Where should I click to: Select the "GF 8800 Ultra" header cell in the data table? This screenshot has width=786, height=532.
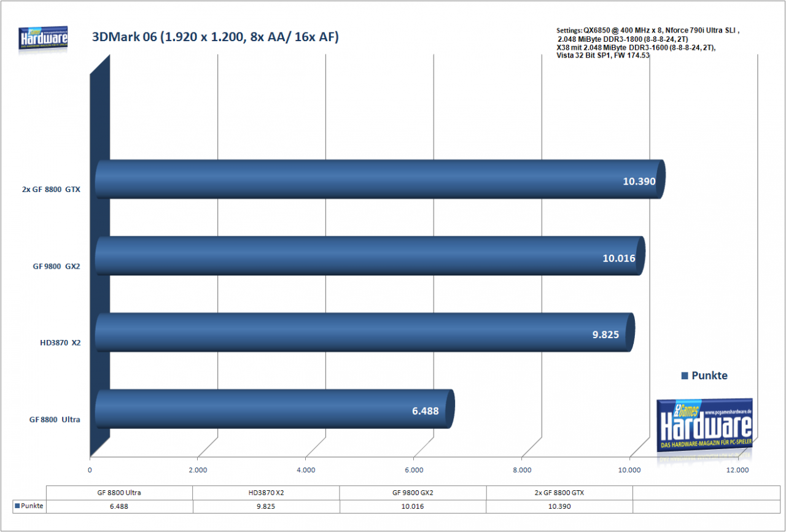(119, 493)
